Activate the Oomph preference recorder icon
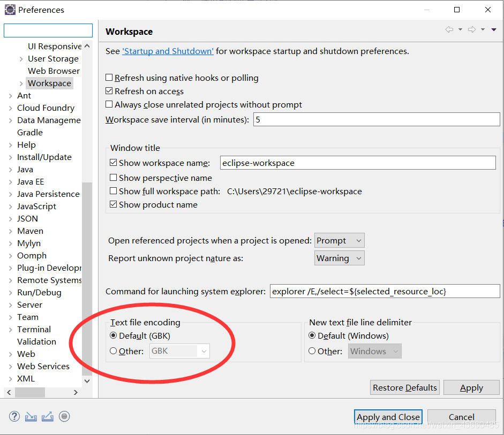504x435 pixels. pyautogui.click(x=64, y=416)
